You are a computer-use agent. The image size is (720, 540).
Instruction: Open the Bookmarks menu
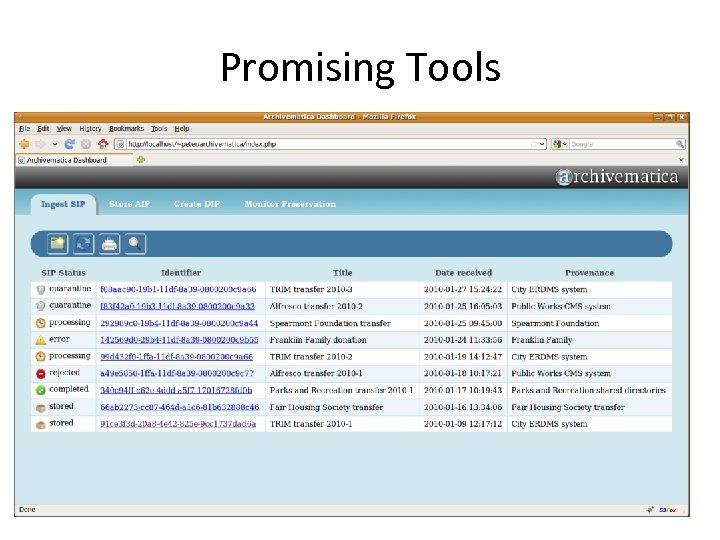point(126,129)
